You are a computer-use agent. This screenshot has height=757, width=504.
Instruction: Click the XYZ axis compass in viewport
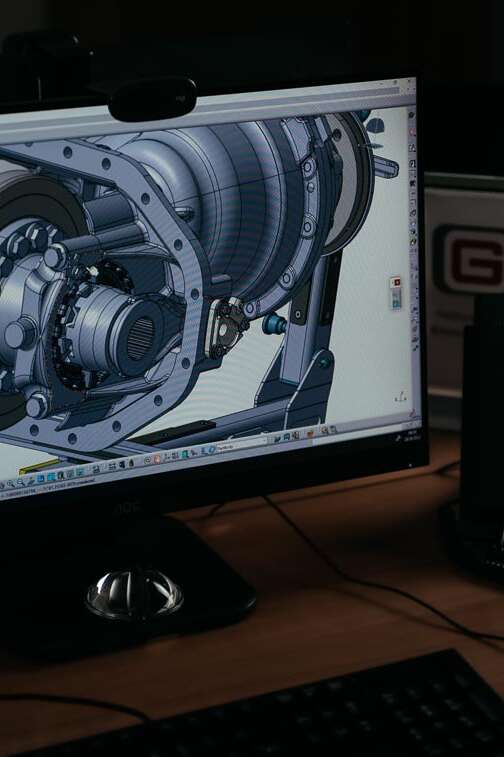tap(400, 397)
